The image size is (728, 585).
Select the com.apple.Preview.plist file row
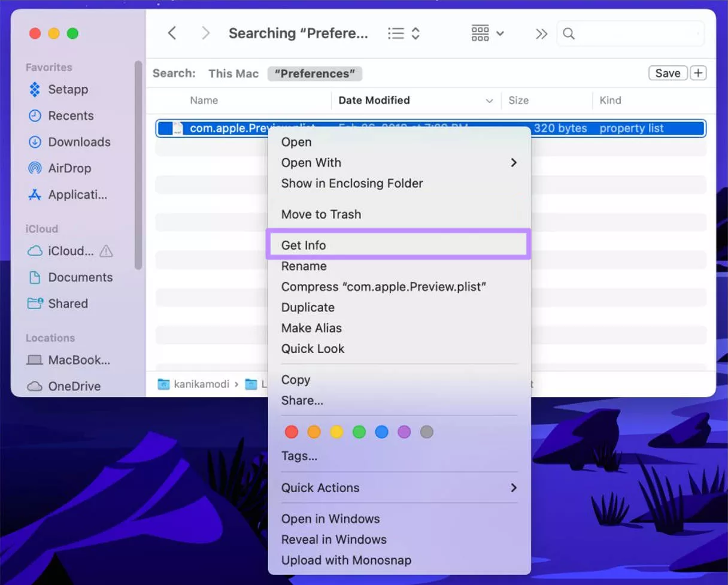pyautogui.click(x=431, y=128)
